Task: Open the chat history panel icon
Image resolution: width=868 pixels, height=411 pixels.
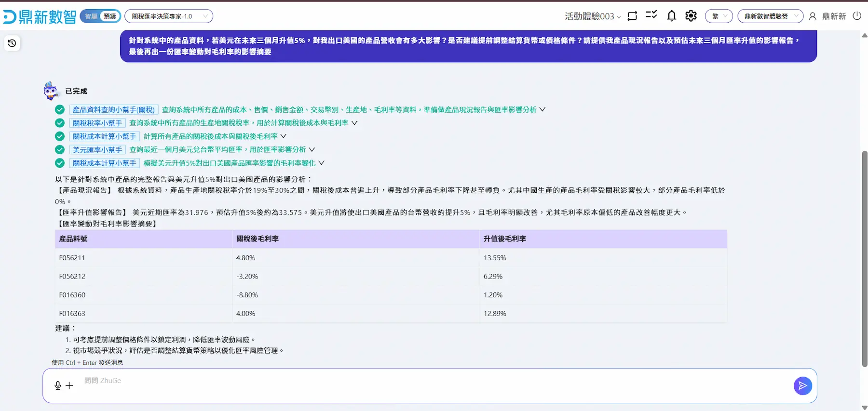Action: click(12, 43)
